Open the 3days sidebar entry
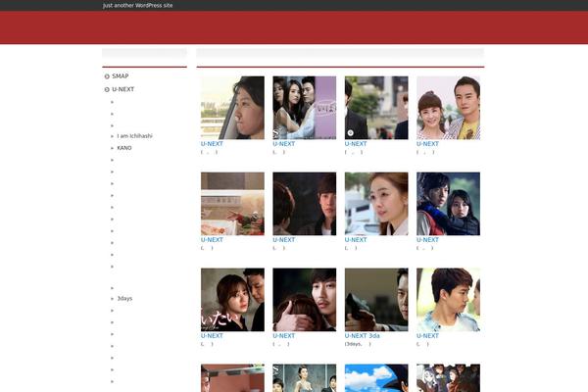588x392 pixels. tap(124, 299)
